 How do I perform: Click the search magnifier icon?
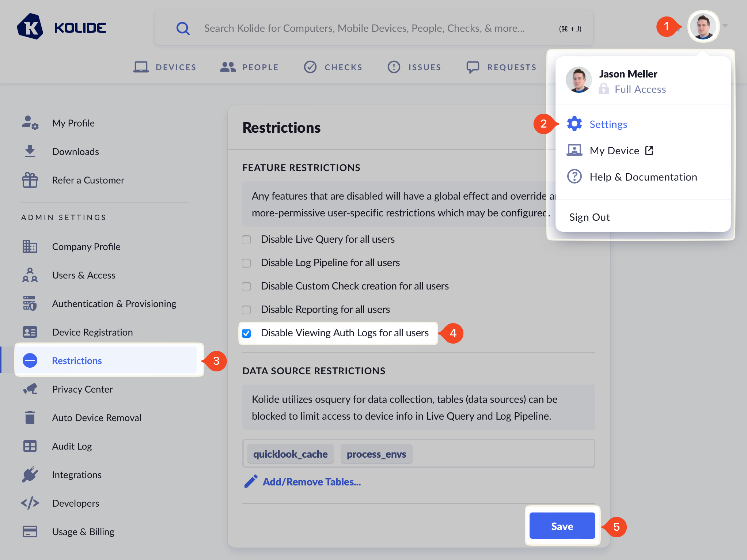183,28
